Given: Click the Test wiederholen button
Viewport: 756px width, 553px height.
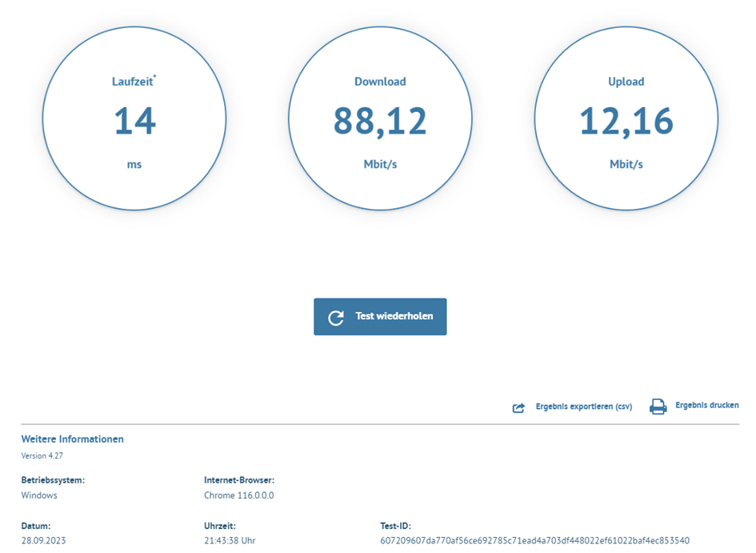Looking at the screenshot, I should click(x=380, y=316).
